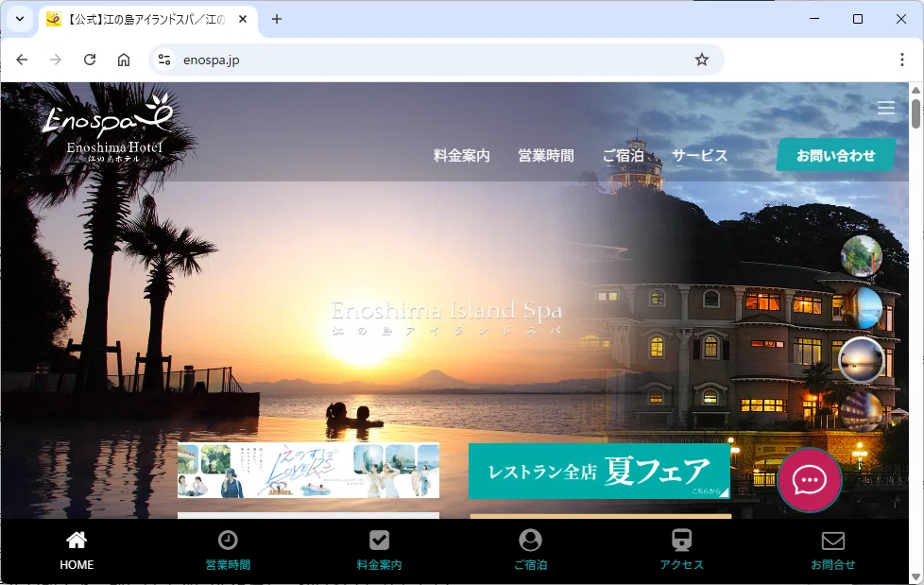924x585 pixels.
Task: Open Chrome three-dot menu
Action: click(901, 60)
